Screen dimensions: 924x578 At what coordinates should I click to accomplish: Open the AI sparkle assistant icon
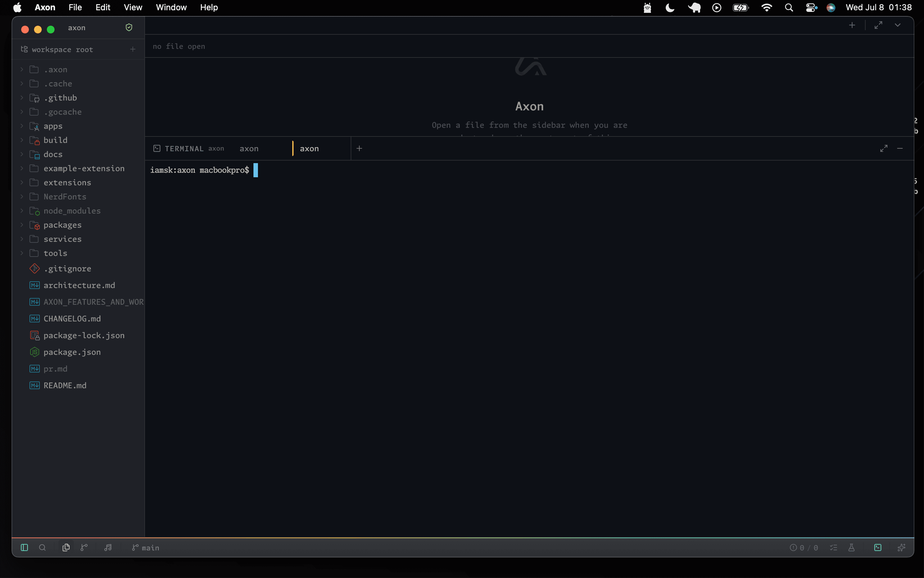pyautogui.click(x=902, y=547)
